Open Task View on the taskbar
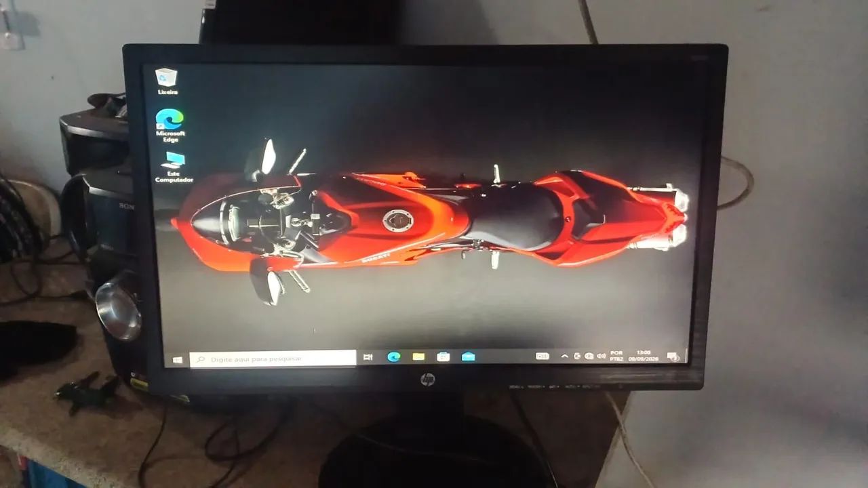The image size is (868, 488). point(368,357)
